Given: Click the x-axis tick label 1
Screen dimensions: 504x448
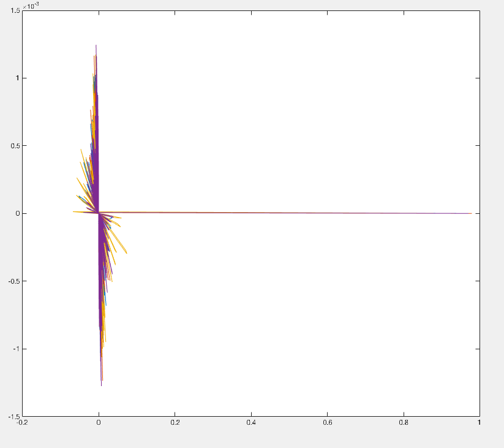Looking at the screenshot, I should pos(479,422).
